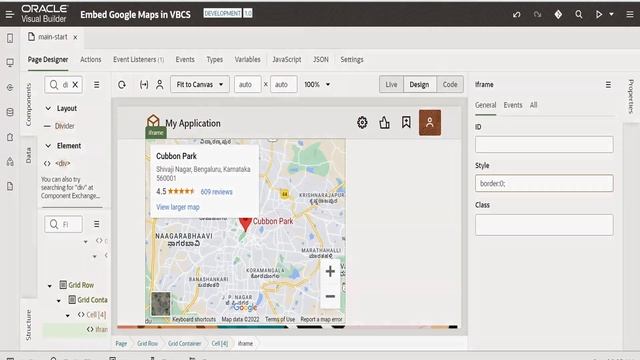
Task: Expand the run options arrow beside play
Action: (x=611, y=14)
